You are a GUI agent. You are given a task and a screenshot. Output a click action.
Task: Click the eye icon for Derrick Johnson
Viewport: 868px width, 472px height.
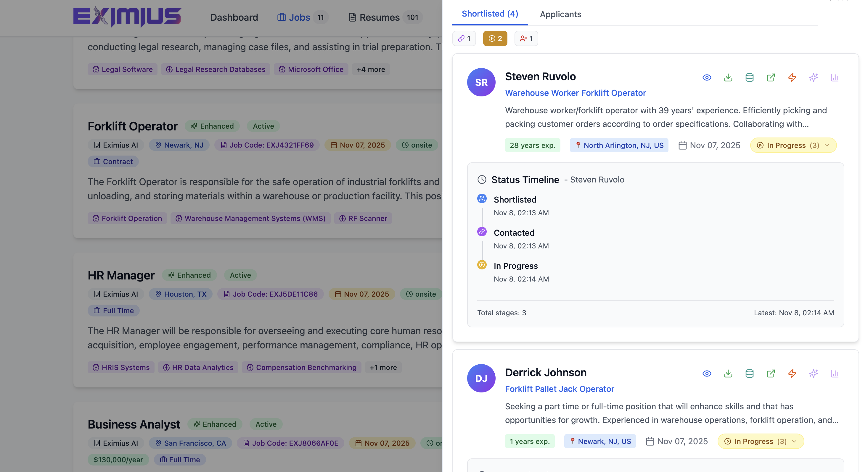coord(707,374)
